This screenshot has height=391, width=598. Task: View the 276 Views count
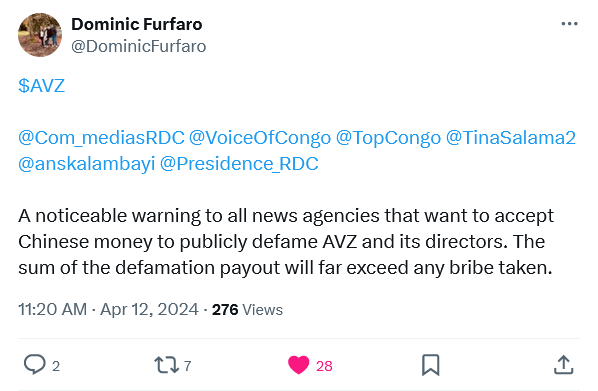247,310
